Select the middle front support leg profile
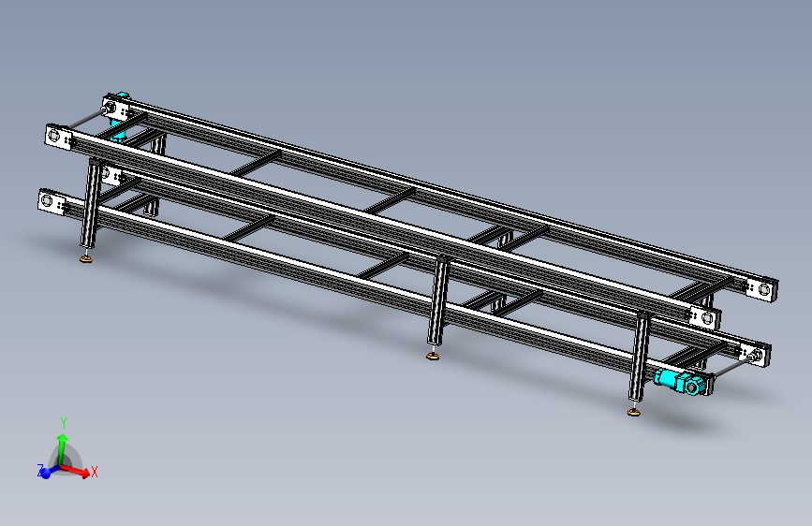 click(x=438, y=300)
